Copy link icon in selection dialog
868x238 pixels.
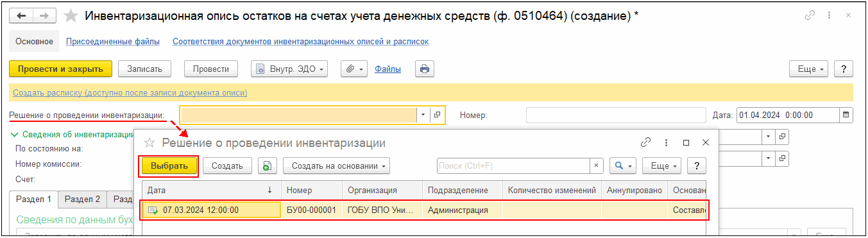coord(646,142)
